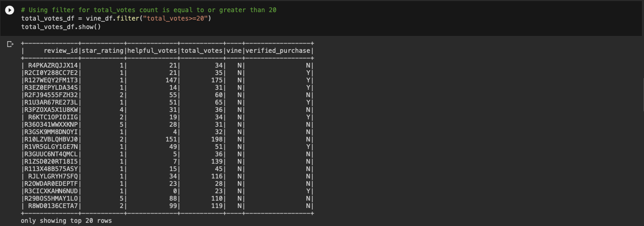Click review ID R3PZOXA5X1U8KW
This screenshot has width=644, height=226.
(x=51, y=110)
